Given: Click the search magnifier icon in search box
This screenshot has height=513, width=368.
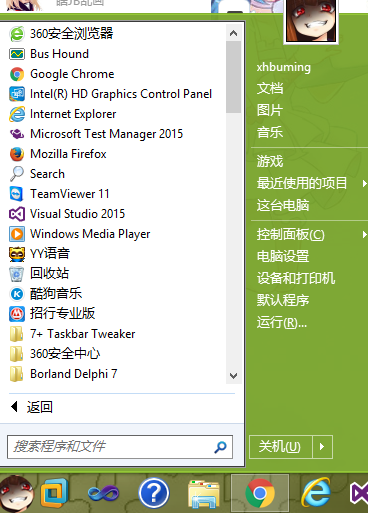Looking at the screenshot, I should (x=220, y=447).
